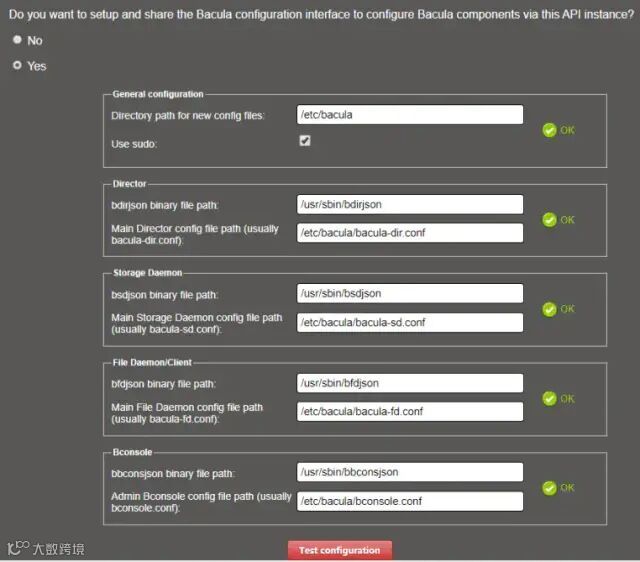Viewport: 640px width, 562px height.
Task: Click the 'Storage Daemon' section heading
Action: (x=147, y=273)
